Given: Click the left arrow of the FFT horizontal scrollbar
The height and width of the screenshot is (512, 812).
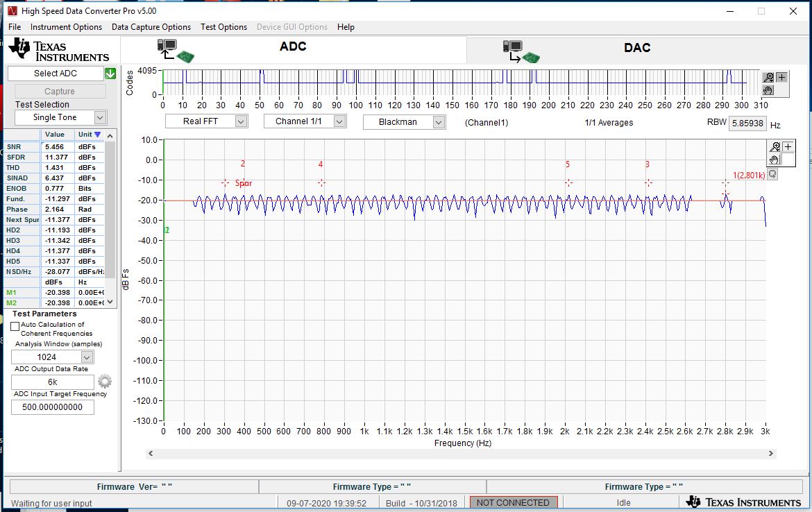Looking at the screenshot, I should pyautogui.click(x=151, y=454).
